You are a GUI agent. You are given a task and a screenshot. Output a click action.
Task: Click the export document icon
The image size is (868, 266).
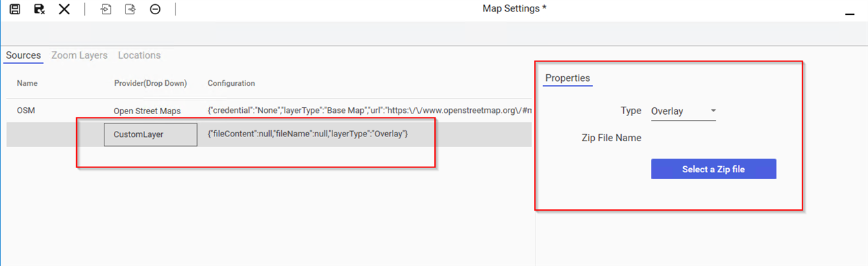[131, 9]
